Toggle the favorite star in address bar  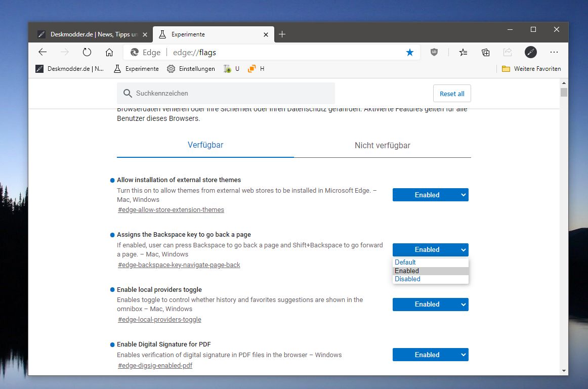(410, 53)
